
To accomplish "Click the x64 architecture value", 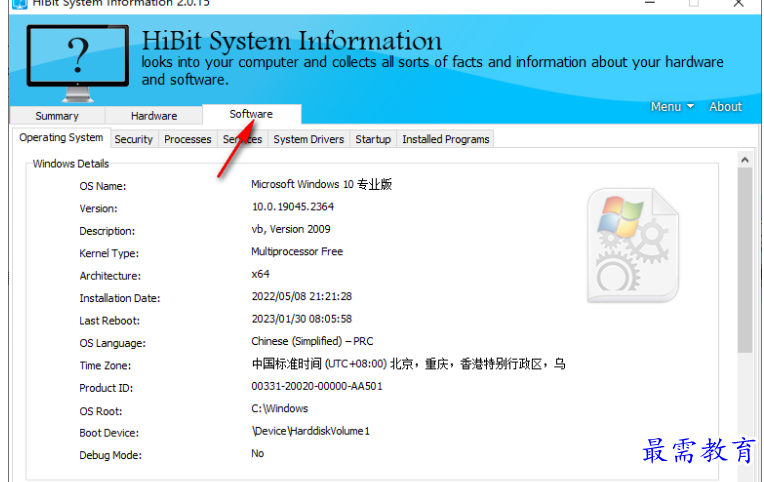I will pyautogui.click(x=261, y=274).
